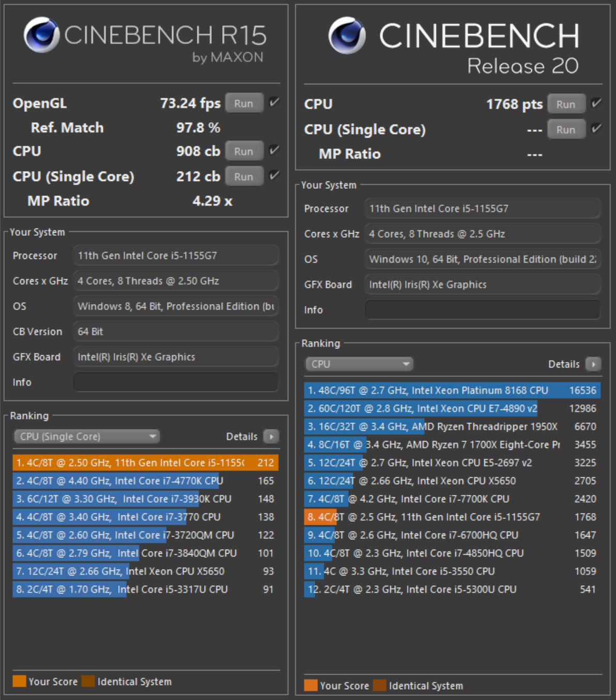Click Details arrow in R20 ranking
Viewport: 616px width, 700px height.
[593, 364]
